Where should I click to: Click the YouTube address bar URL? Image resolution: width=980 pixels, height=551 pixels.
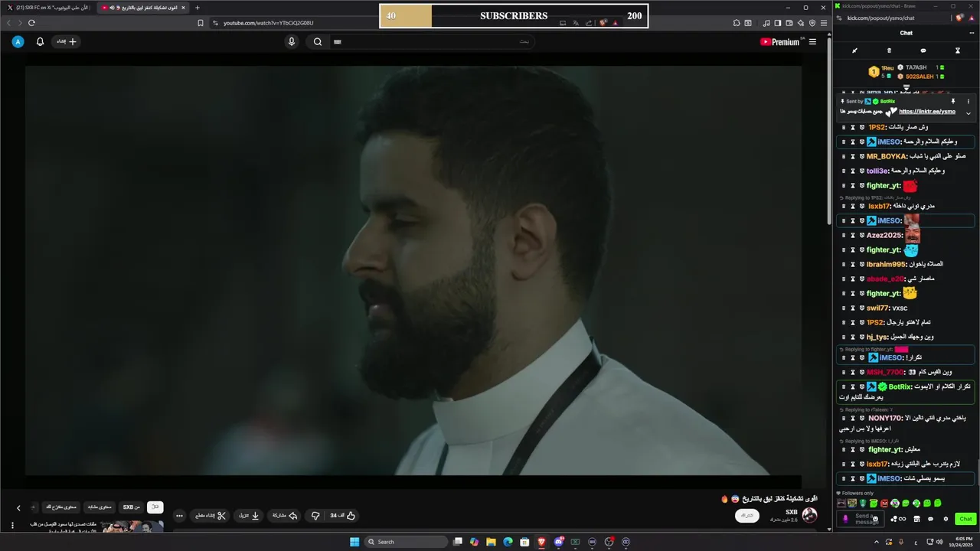(269, 23)
